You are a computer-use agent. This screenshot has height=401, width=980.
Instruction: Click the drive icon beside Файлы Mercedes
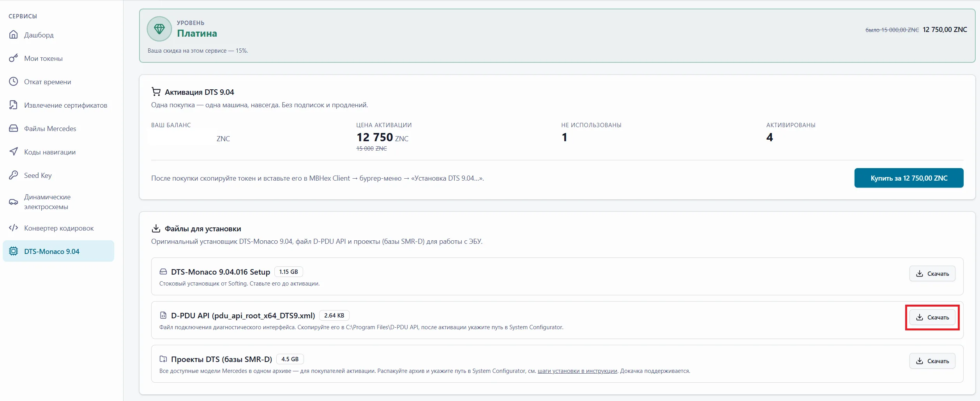click(14, 128)
